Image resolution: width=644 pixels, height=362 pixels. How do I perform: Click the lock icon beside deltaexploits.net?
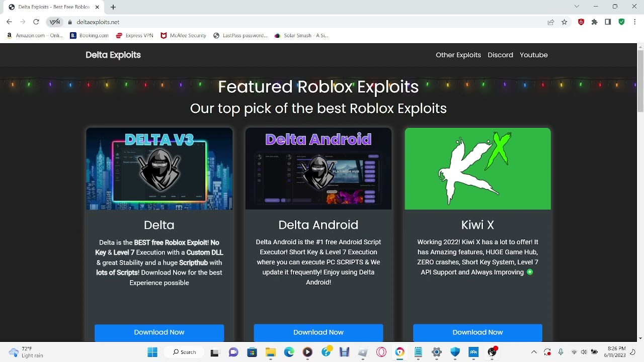coord(70,22)
